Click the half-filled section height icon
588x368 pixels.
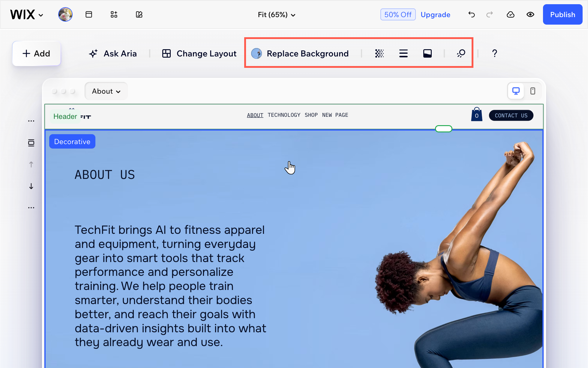(x=427, y=53)
